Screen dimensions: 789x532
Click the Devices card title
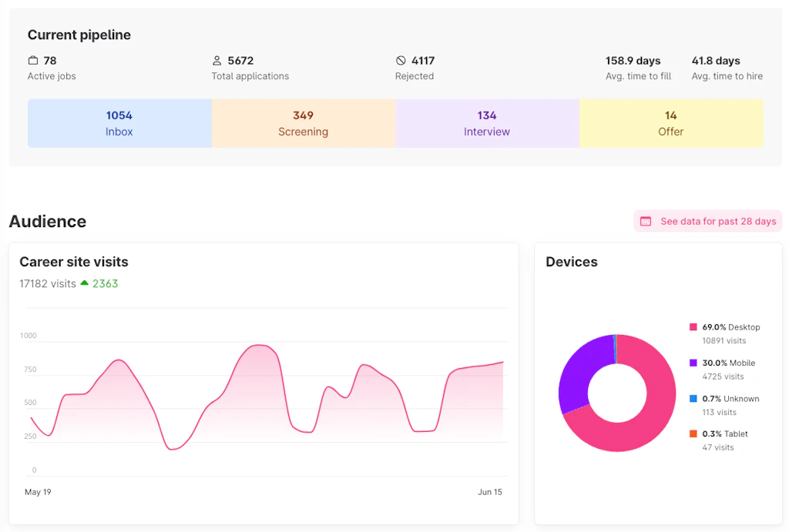pos(572,262)
